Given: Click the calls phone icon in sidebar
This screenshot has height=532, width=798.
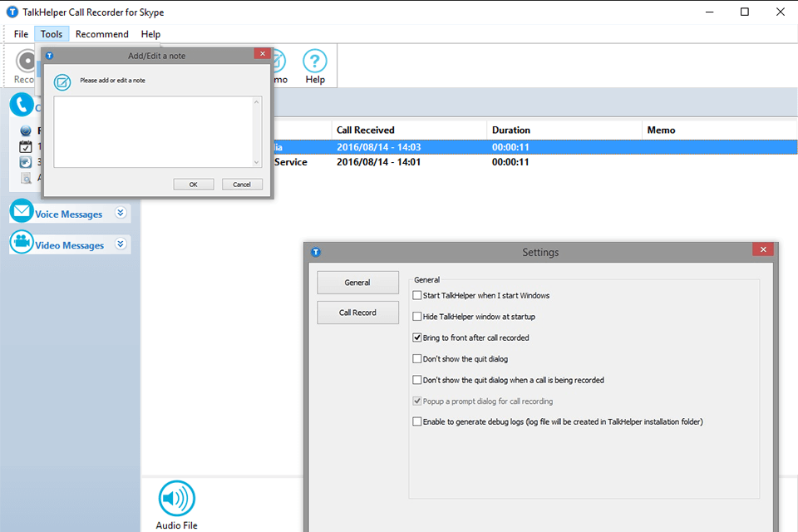Looking at the screenshot, I should coord(22,105).
